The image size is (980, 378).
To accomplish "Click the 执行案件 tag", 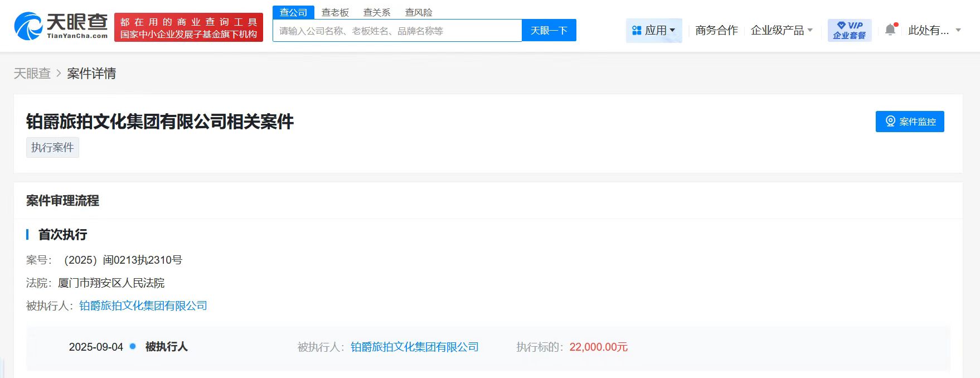I will 52,147.
